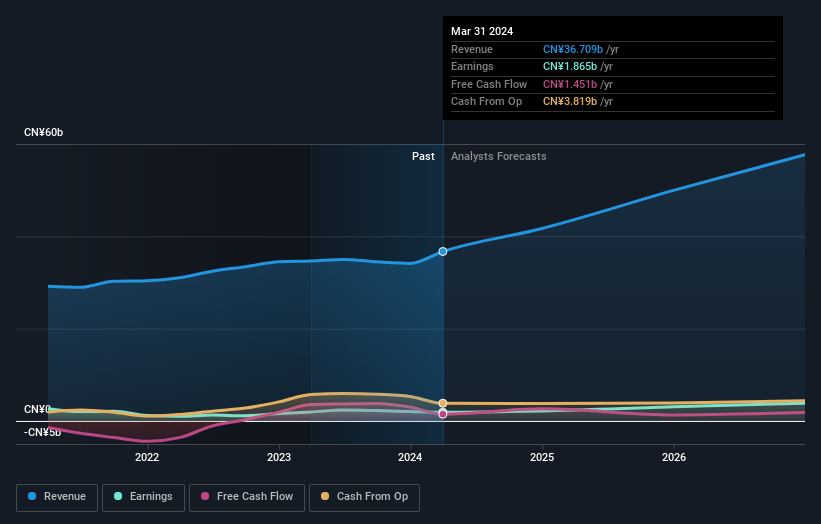Click the 2024 x-axis label

tap(410, 457)
